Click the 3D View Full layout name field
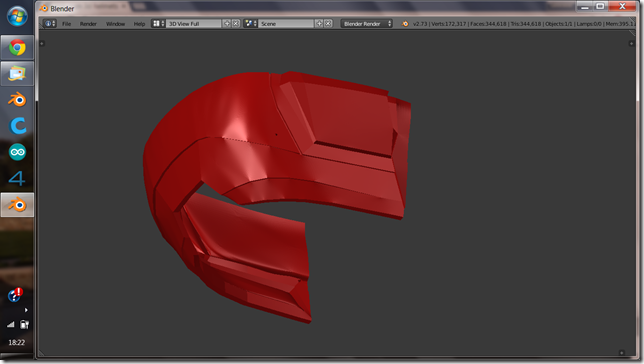 [193, 23]
